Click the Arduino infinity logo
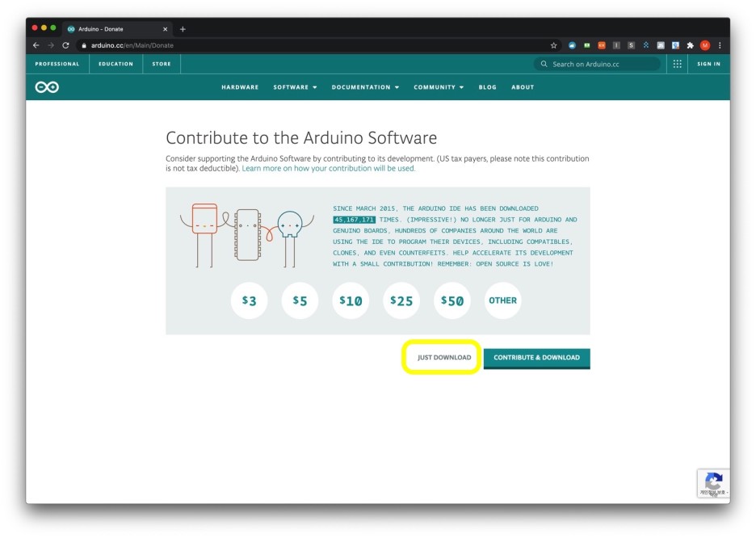 coord(47,86)
